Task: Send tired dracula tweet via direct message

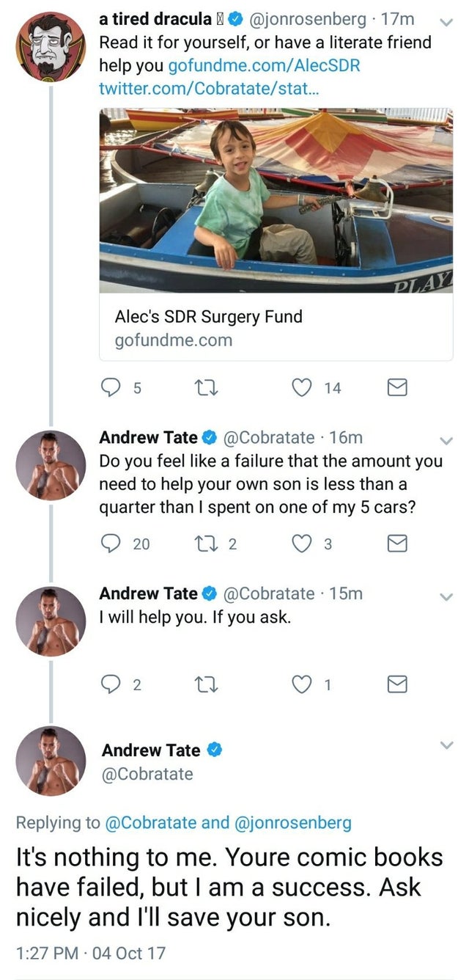Action: (x=396, y=387)
